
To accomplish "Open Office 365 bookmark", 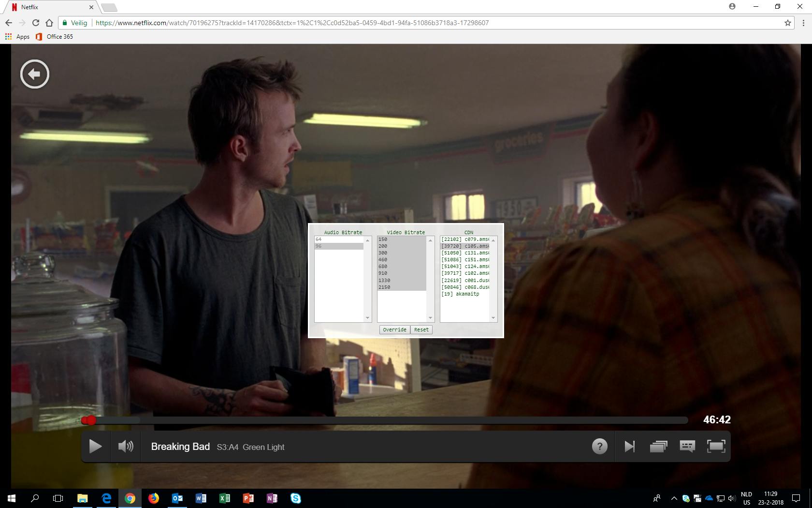I will tap(55, 37).
